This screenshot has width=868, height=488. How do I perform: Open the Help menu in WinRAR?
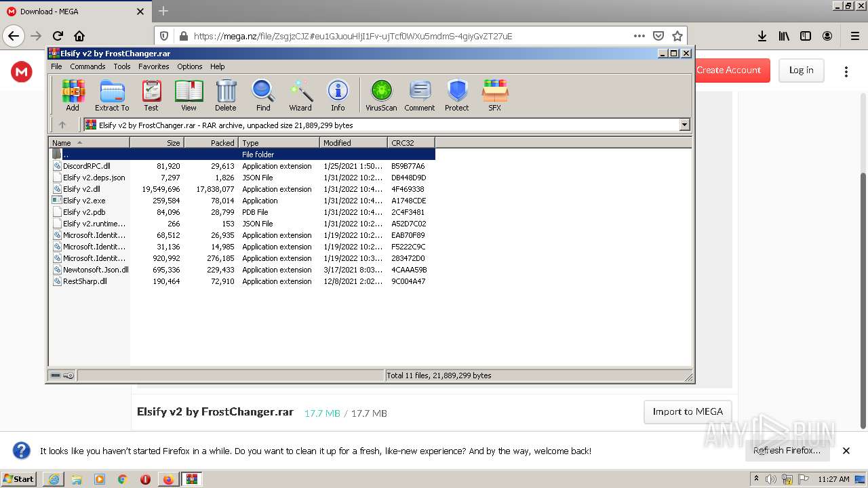[217, 66]
